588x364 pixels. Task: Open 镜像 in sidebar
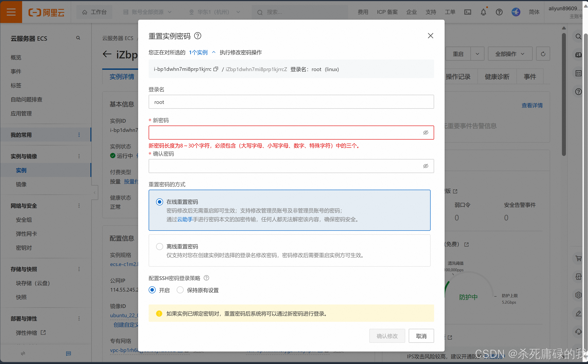21,184
